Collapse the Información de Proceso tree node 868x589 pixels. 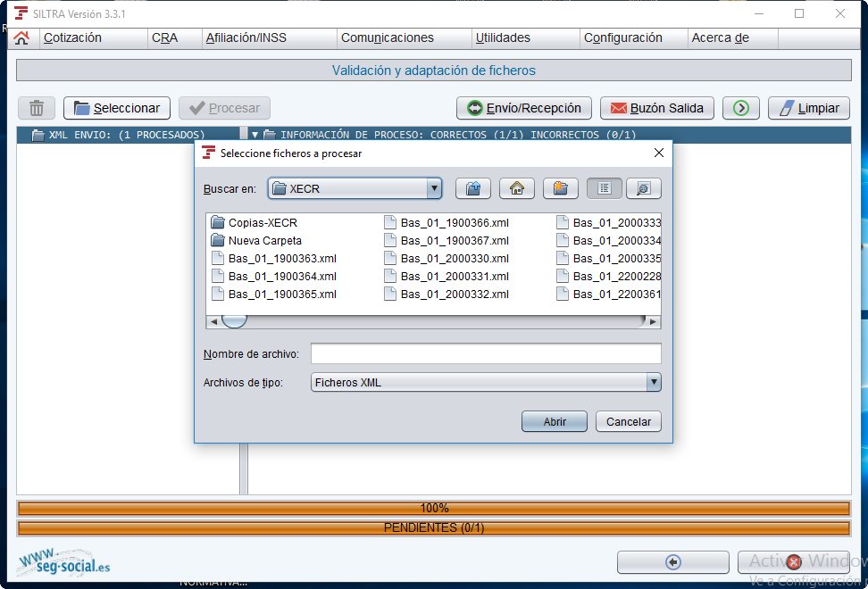tap(255, 135)
